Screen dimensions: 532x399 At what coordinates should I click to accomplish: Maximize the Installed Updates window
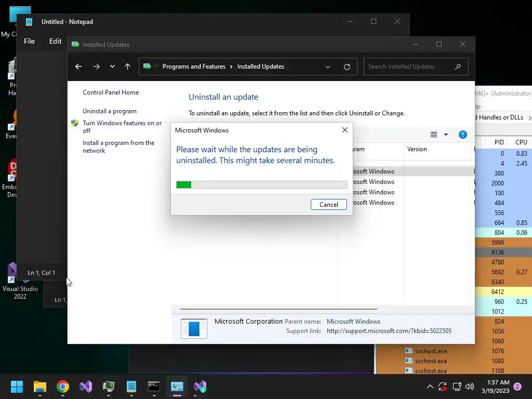439,45
